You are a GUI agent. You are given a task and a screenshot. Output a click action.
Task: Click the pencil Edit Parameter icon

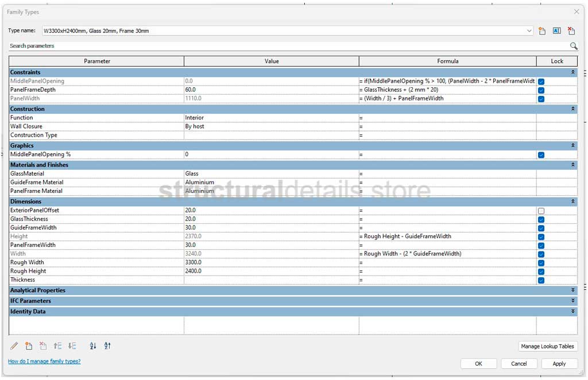click(14, 346)
